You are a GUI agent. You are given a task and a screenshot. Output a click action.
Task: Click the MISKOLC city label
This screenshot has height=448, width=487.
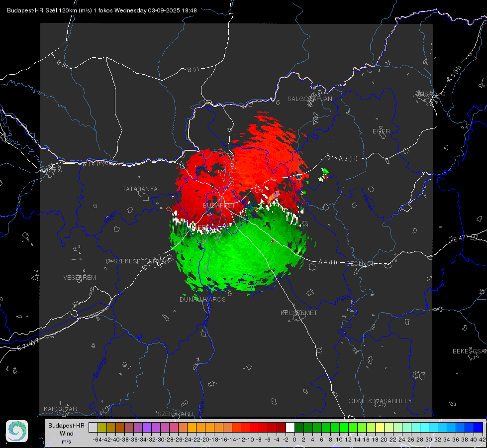[431, 94]
